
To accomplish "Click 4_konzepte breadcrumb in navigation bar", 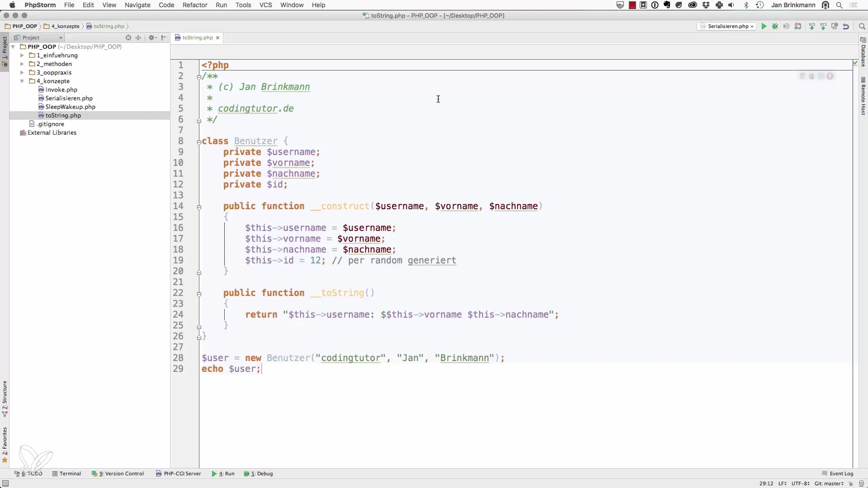I will tap(62, 26).
